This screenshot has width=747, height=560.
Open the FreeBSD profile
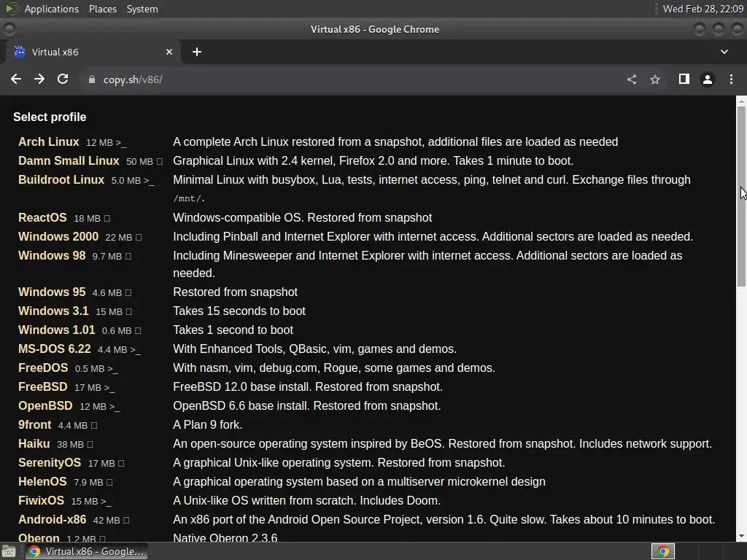pyautogui.click(x=43, y=387)
